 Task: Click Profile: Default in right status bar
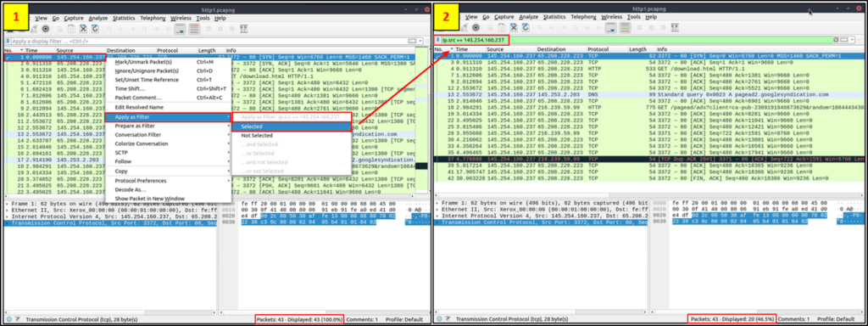pos(836,319)
